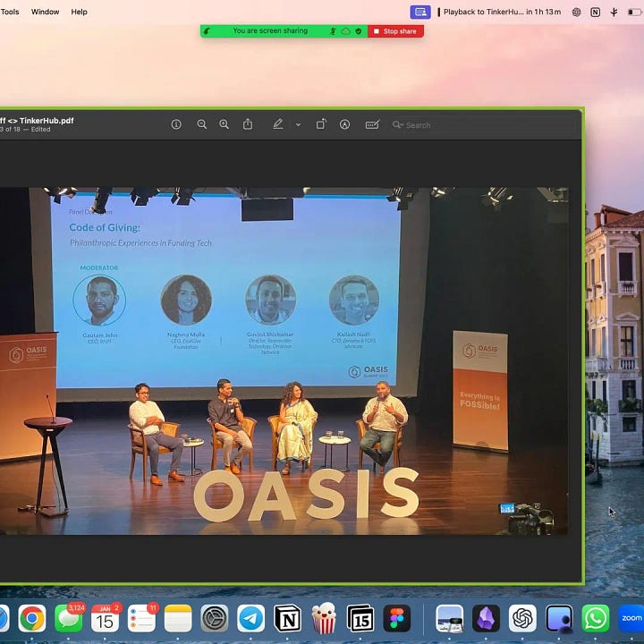Click the ChatGPT menu bar icon
The image size is (644, 644).
tap(576, 12)
